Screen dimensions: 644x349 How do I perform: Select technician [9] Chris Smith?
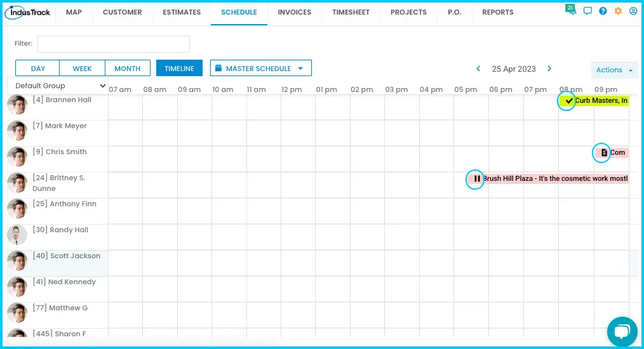pyautogui.click(x=60, y=152)
